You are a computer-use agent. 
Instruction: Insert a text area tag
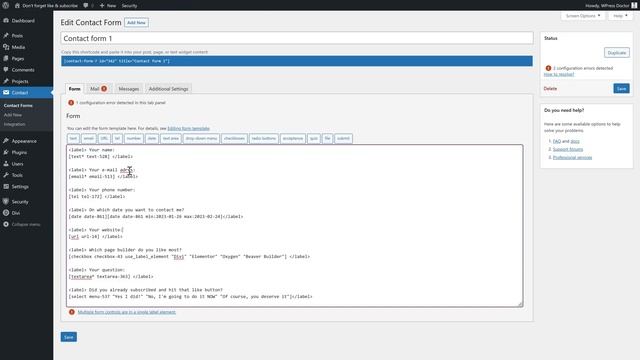tap(171, 139)
